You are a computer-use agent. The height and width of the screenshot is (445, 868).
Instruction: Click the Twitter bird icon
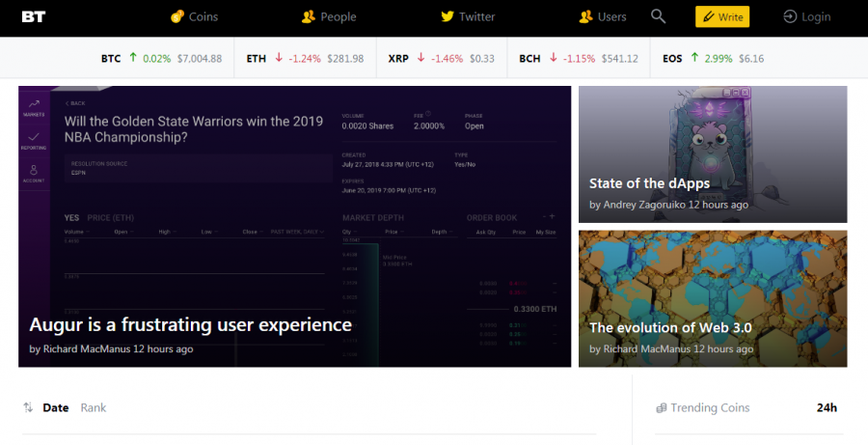click(x=448, y=16)
